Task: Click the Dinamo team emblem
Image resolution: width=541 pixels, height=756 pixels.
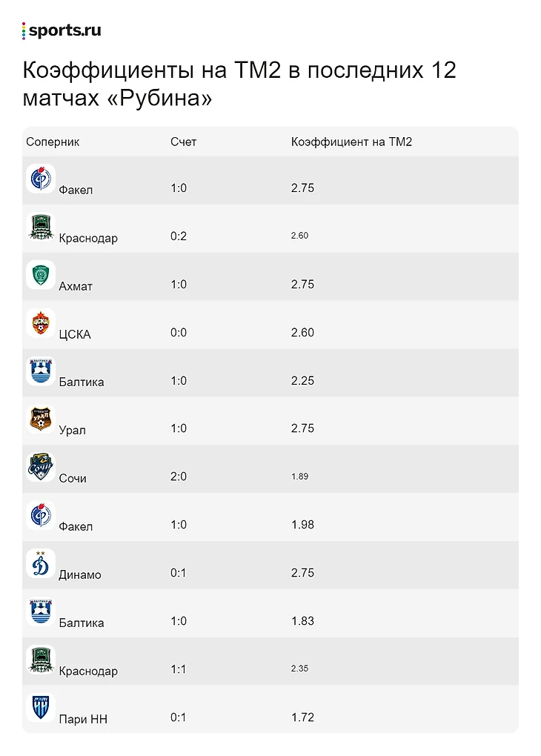Action: pos(41,563)
